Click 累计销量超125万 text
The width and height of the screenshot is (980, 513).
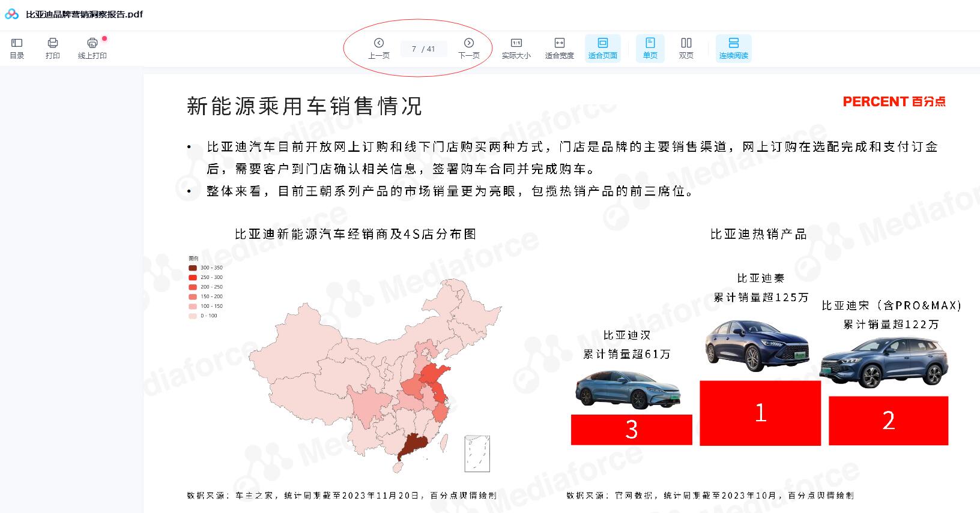761,298
